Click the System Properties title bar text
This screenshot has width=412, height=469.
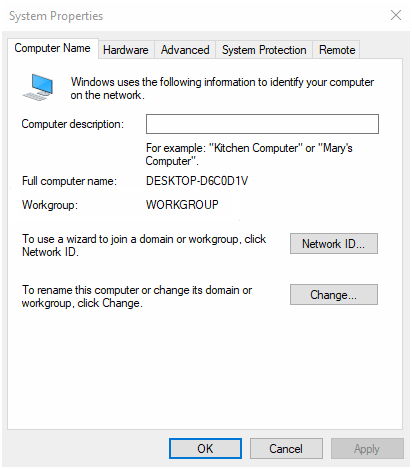[x=56, y=16]
